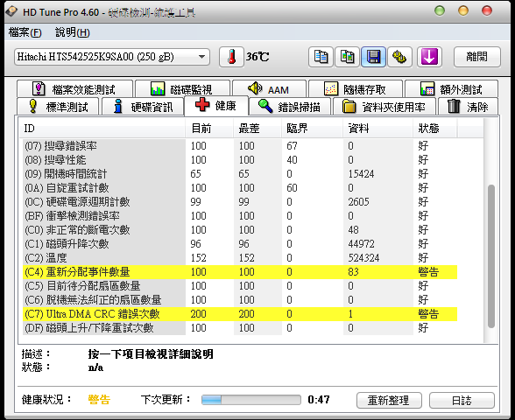Click the 日誌 log button

coord(462,401)
